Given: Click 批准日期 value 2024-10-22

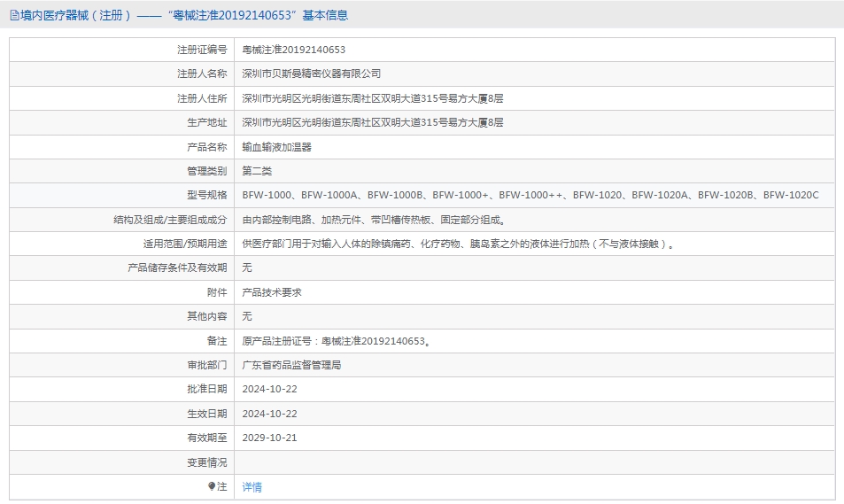Looking at the screenshot, I should pos(269,389).
